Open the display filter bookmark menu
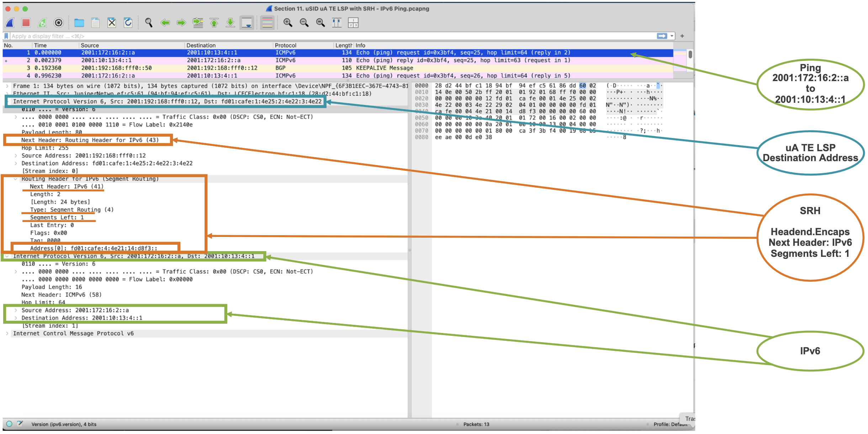This screenshot has height=434, width=868. click(x=6, y=36)
